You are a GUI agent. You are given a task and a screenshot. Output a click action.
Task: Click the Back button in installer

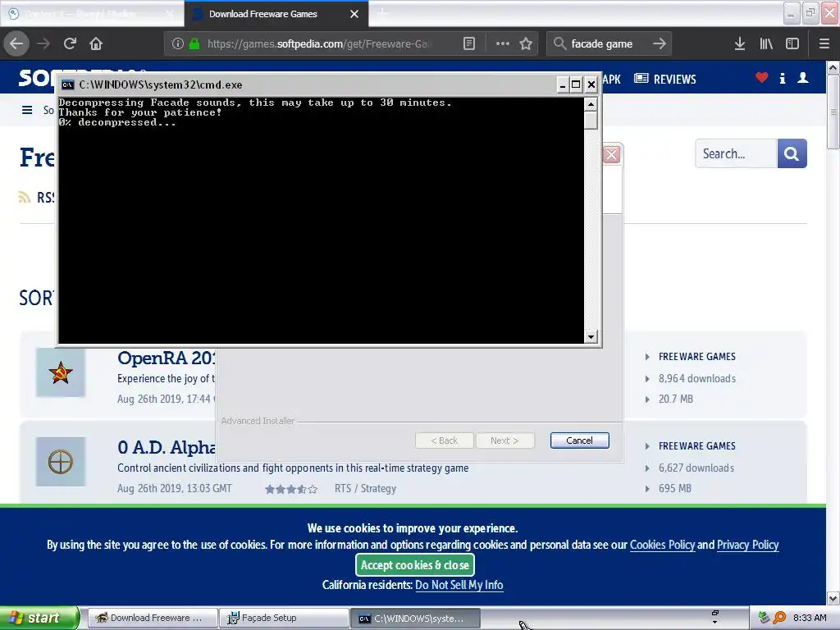tap(444, 441)
